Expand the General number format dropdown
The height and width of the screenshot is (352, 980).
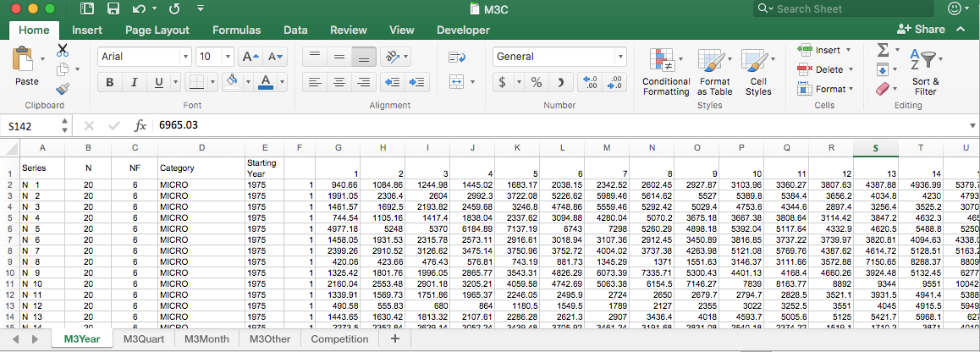[x=621, y=57]
